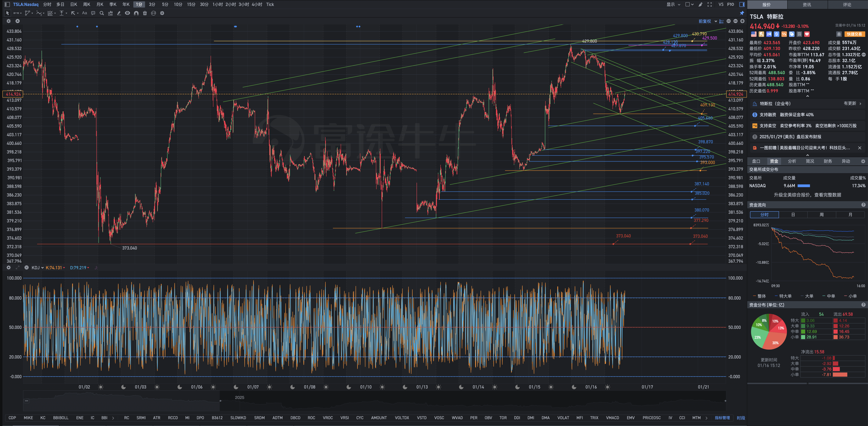Click the navigator right range handle
This screenshot has width=868, height=426.
click(725, 401)
